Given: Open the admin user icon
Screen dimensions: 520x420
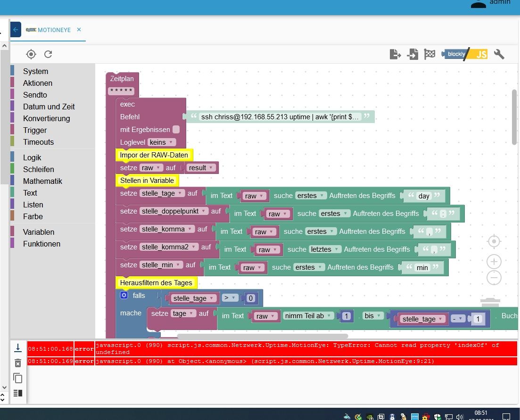Looking at the screenshot, I should point(478,4).
